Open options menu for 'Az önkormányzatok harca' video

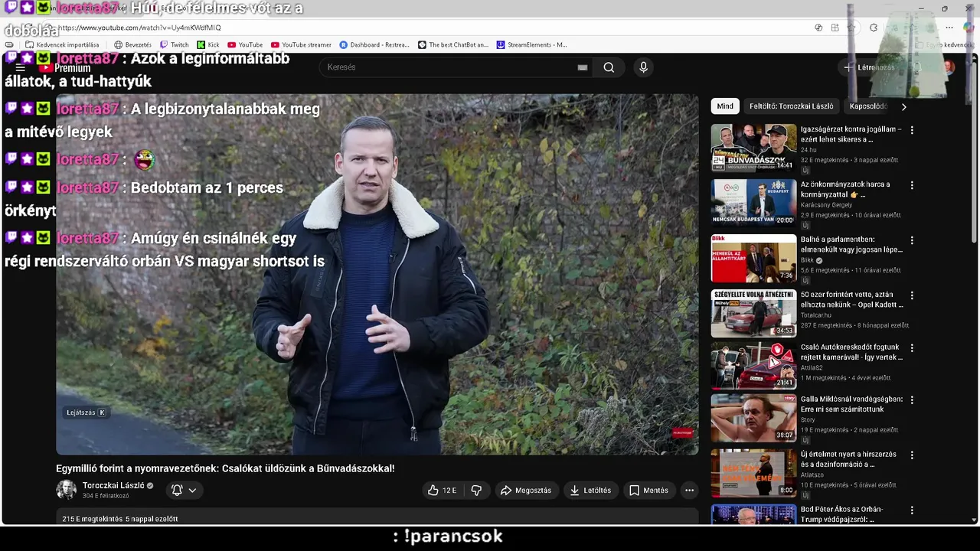(912, 185)
